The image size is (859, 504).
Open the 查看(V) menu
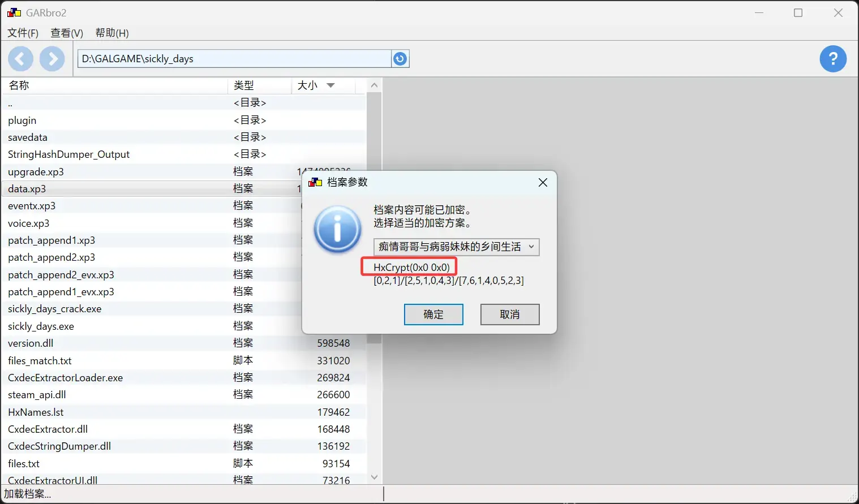coord(67,33)
